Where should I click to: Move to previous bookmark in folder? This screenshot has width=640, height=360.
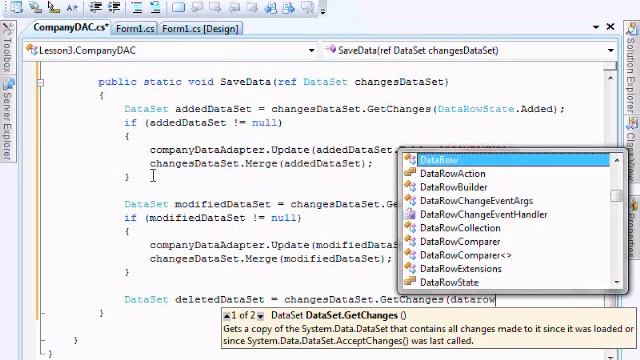(234, 7)
